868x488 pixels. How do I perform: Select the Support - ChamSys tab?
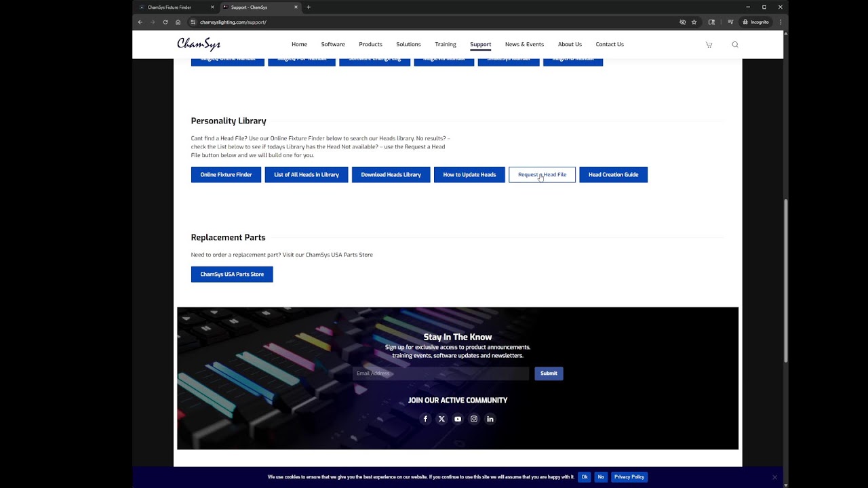click(259, 7)
